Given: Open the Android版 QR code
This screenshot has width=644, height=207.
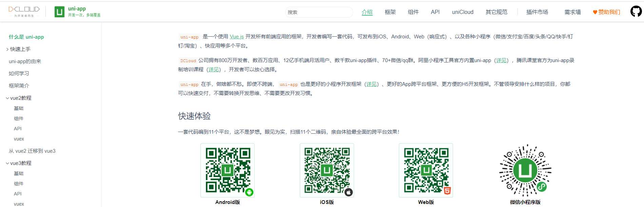Looking at the screenshot, I should pos(228,170).
